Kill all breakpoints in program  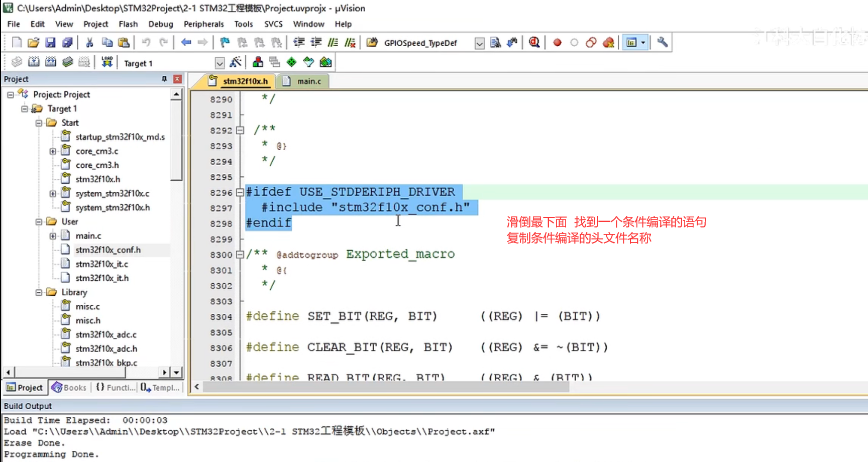tap(608, 42)
